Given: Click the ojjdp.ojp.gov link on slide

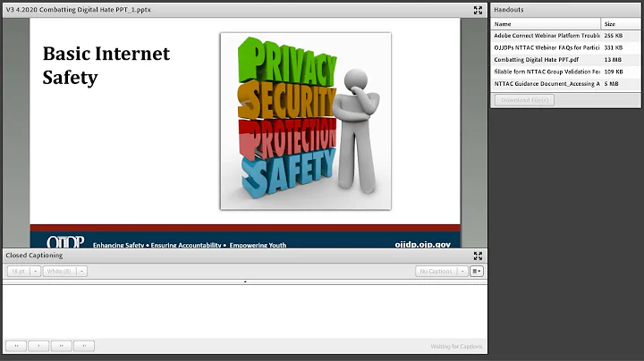Looking at the screenshot, I should click(x=422, y=245).
